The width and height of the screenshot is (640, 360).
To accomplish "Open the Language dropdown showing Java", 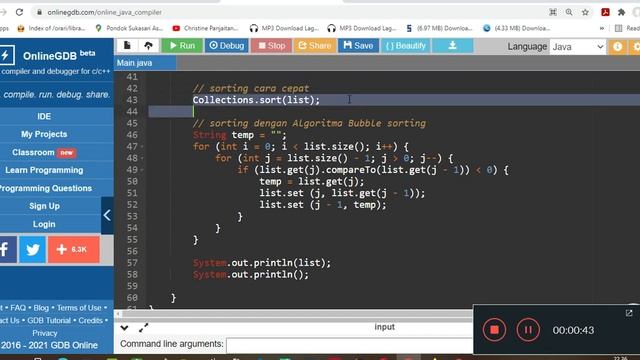I will tap(577, 47).
